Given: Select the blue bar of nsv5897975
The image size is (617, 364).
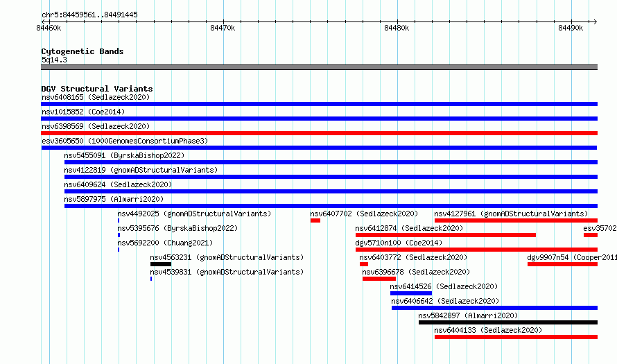Looking at the screenshot, I should 331,206.
